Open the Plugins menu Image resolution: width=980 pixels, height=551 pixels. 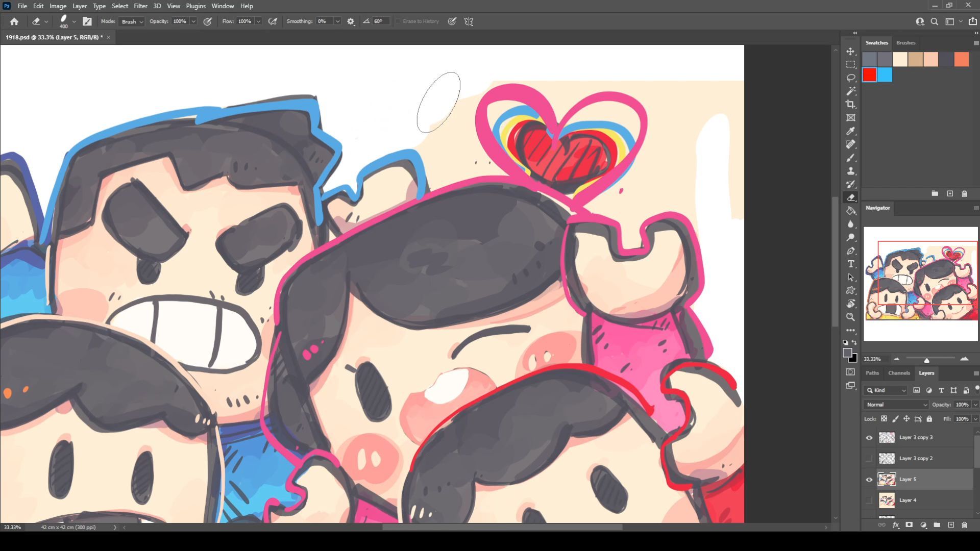pos(195,6)
